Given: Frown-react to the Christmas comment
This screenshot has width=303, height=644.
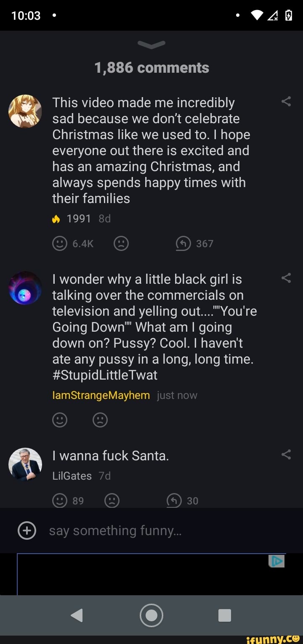Looking at the screenshot, I should point(121,243).
